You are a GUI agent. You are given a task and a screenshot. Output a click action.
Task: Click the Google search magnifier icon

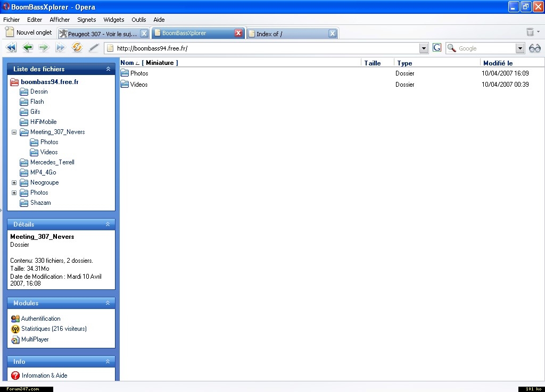tap(451, 48)
